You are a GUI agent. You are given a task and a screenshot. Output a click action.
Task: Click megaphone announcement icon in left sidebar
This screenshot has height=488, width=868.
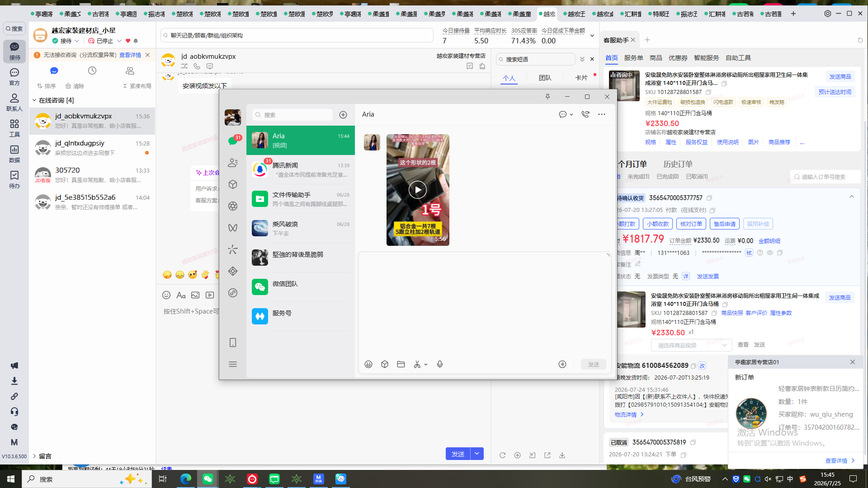point(14,366)
